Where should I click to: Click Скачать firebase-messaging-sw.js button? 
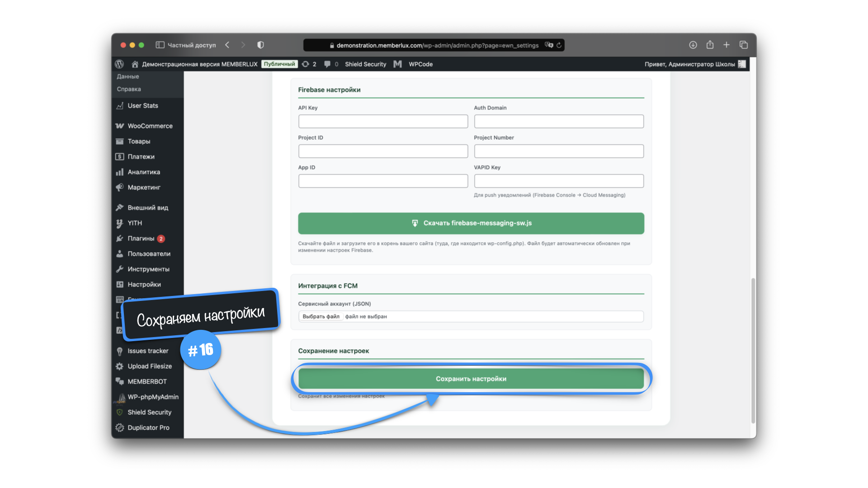(471, 223)
